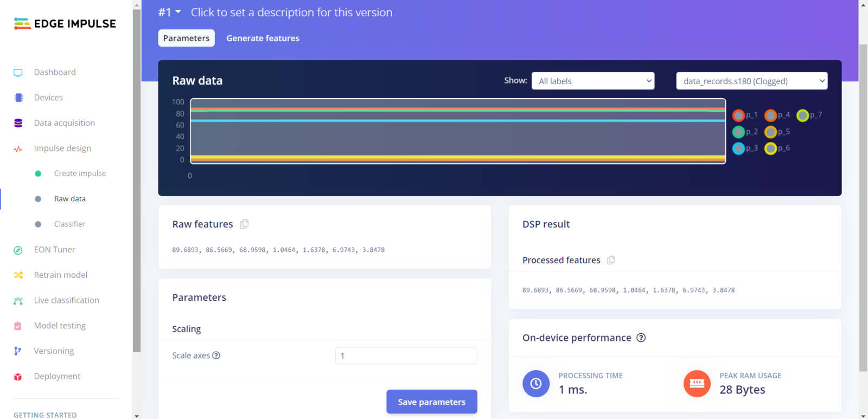Image resolution: width=868 pixels, height=419 pixels.
Task: Toggle the p_1 legend series
Action: (738, 115)
